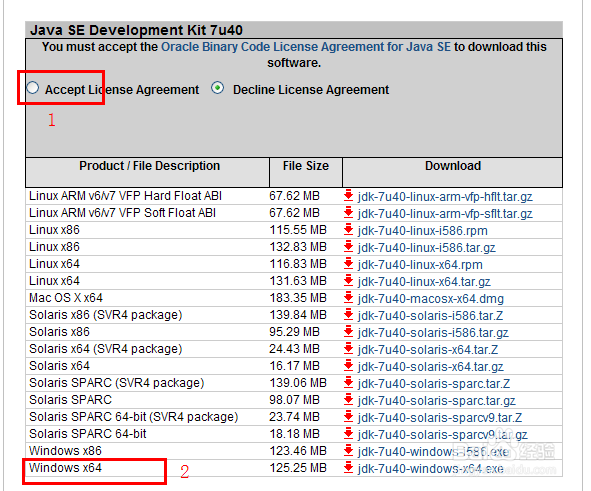Click download arrow icon for jdk-7u40-windows-i586.exe
The image size is (591, 491).
[349, 451]
